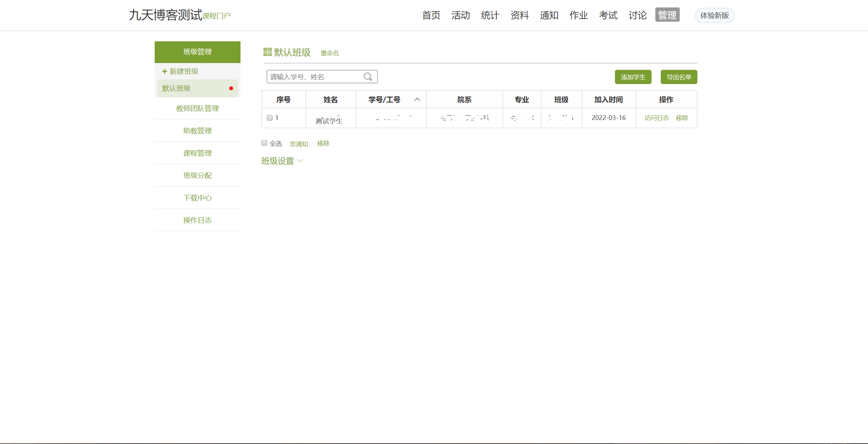Switch to the 讨论 section
This screenshot has width=868, height=444.
click(637, 15)
